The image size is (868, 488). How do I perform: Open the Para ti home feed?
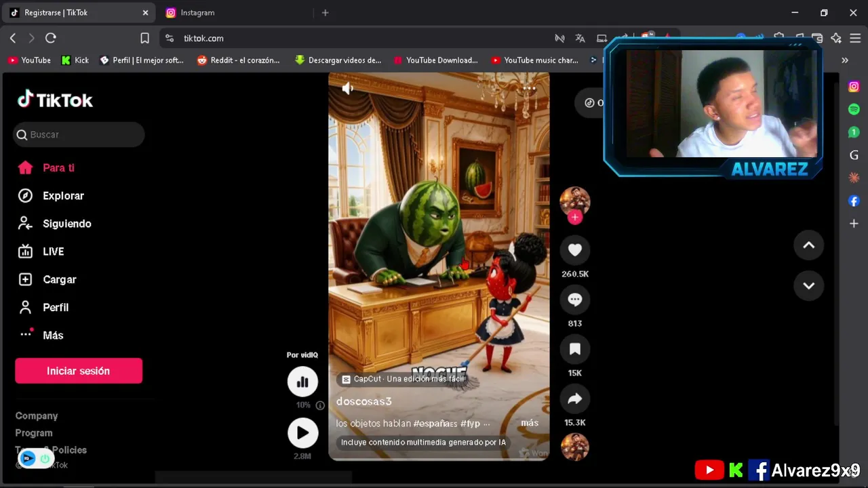coord(46,167)
